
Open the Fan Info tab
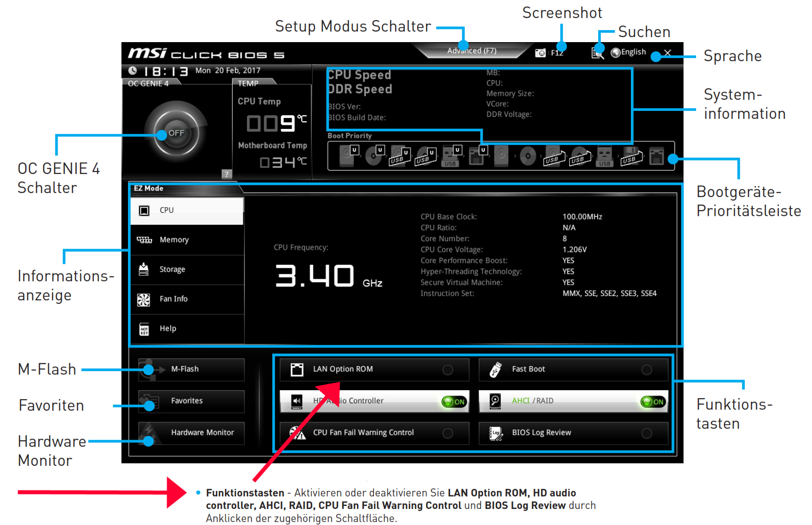tap(187, 299)
